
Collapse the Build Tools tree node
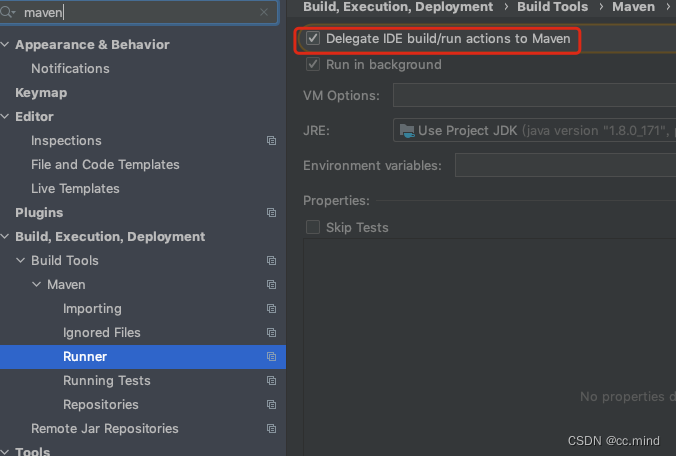(22, 261)
